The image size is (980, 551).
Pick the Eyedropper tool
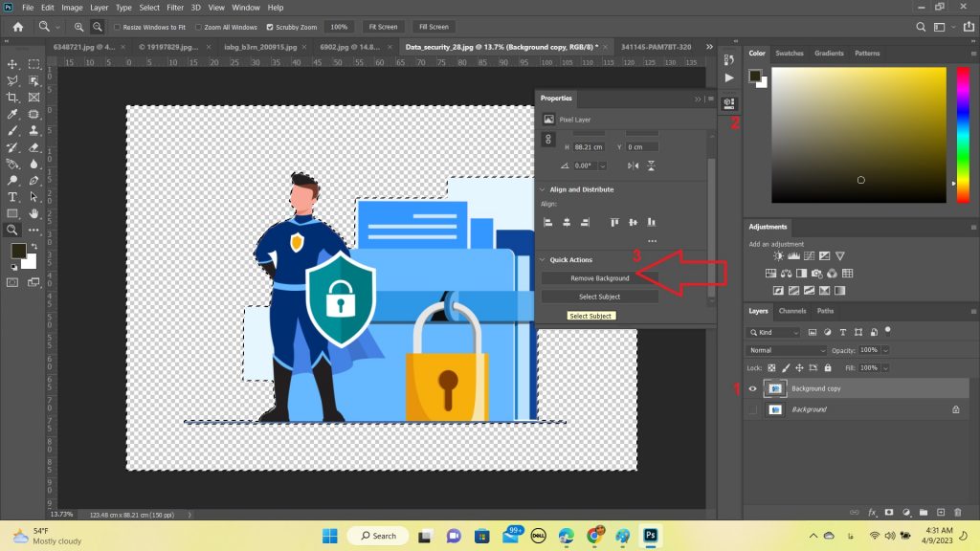click(x=12, y=114)
